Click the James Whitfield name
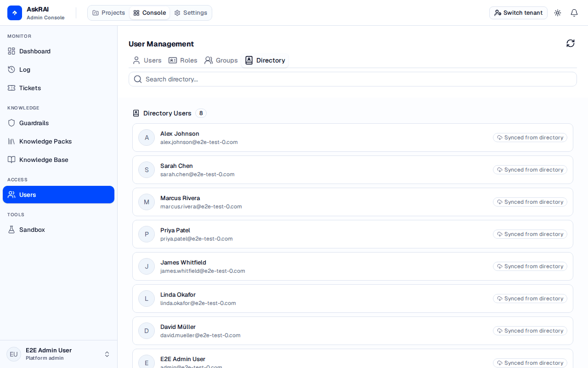 [x=183, y=263]
